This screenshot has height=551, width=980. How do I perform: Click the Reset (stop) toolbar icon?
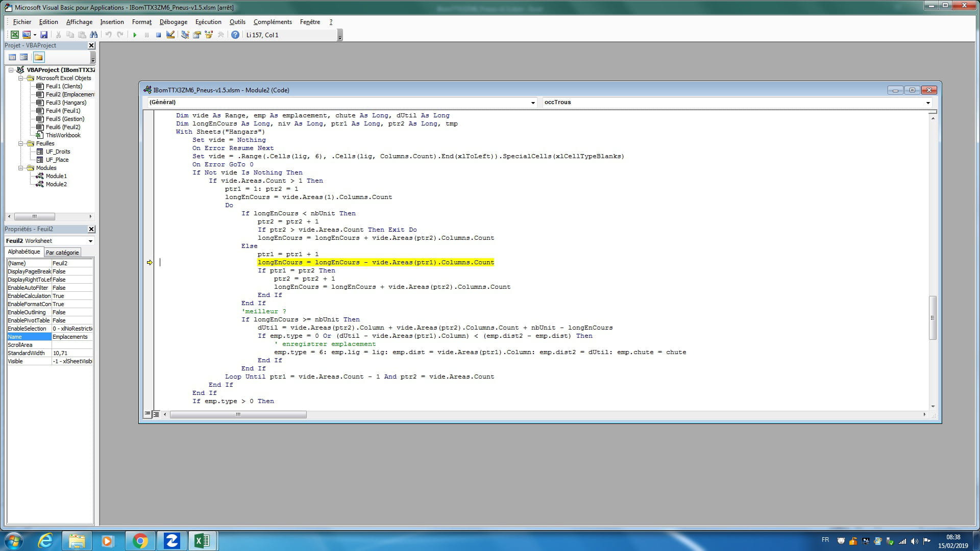tap(158, 35)
